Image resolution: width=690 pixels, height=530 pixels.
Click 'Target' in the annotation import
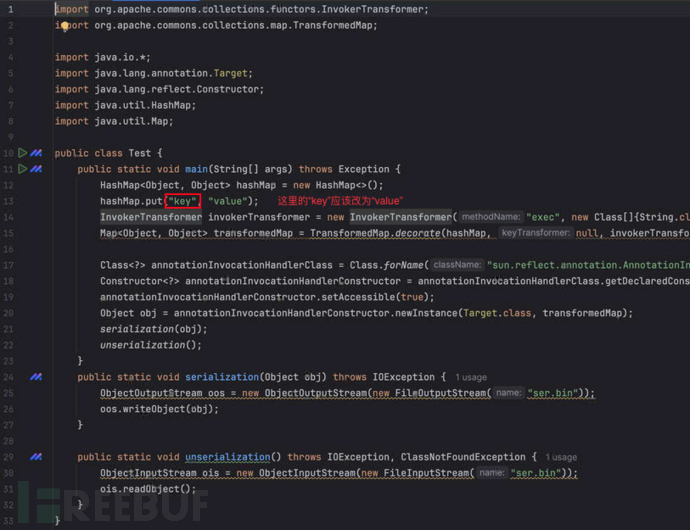(231, 73)
